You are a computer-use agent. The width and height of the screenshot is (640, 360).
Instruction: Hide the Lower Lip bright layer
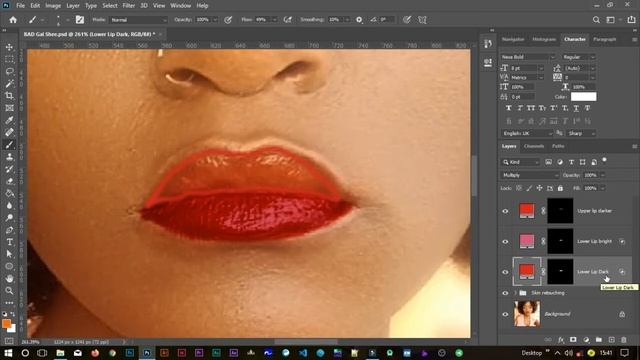pos(505,242)
